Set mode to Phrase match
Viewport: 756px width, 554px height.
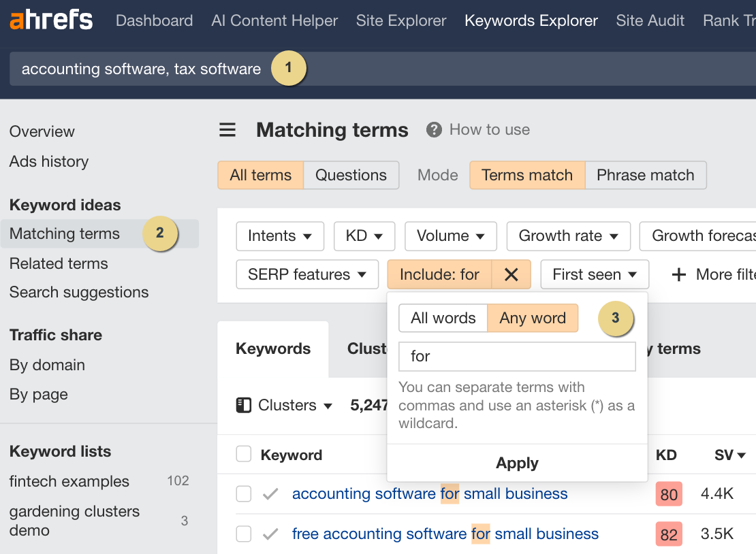646,175
